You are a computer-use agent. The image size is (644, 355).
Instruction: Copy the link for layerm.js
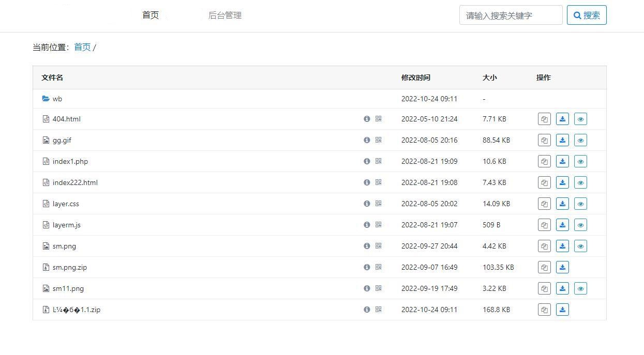544,225
